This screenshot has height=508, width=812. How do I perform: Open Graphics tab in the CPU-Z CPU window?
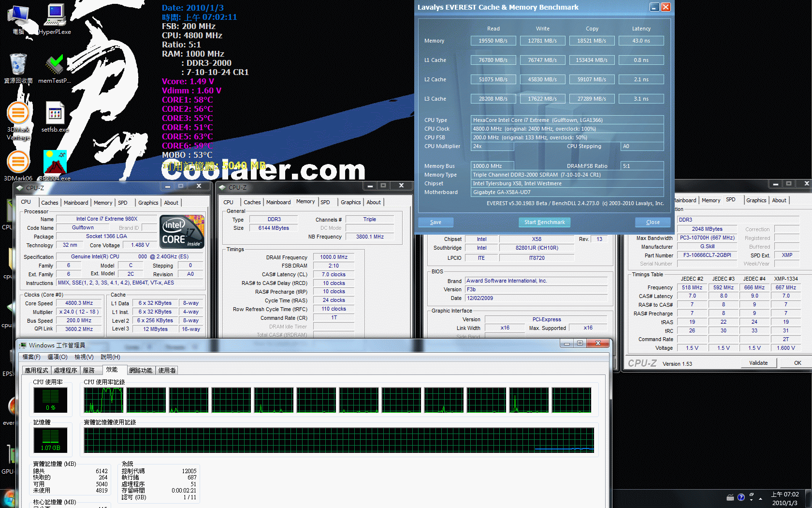tap(148, 203)
